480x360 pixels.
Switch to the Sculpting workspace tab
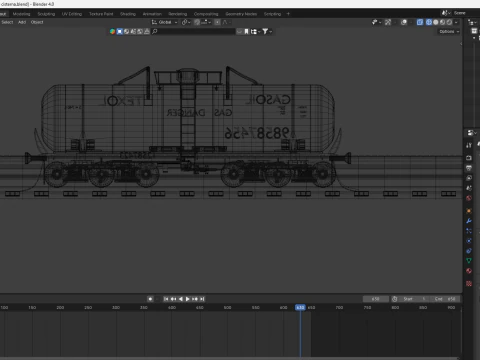[x=46, y=14]
